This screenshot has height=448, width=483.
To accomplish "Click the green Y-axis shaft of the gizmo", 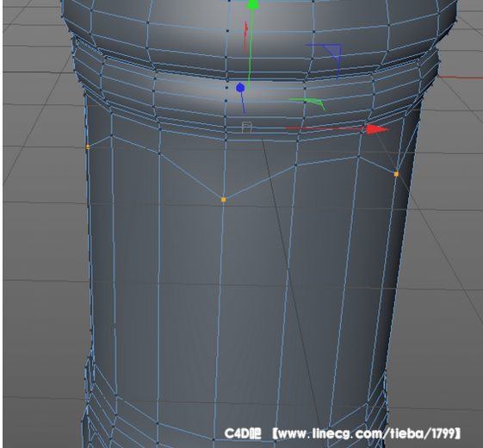I will point(251,49).
